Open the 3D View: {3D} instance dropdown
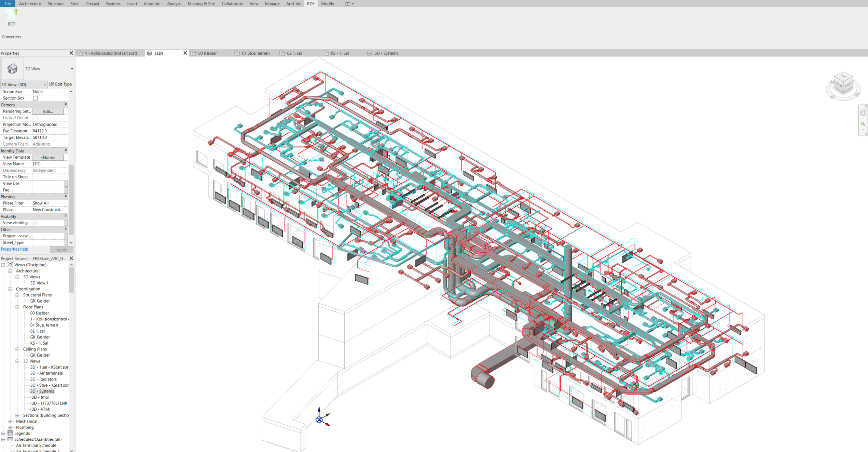The width and height of the screenshot is (868, 452). tap(44, 84)
